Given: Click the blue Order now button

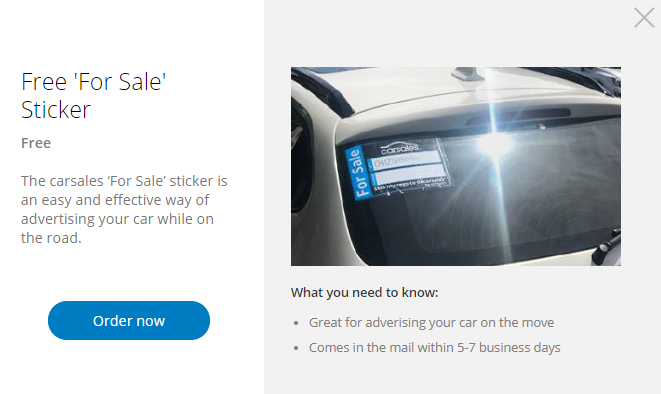Looking at the screenshot, I should click(x=129, y=320).
